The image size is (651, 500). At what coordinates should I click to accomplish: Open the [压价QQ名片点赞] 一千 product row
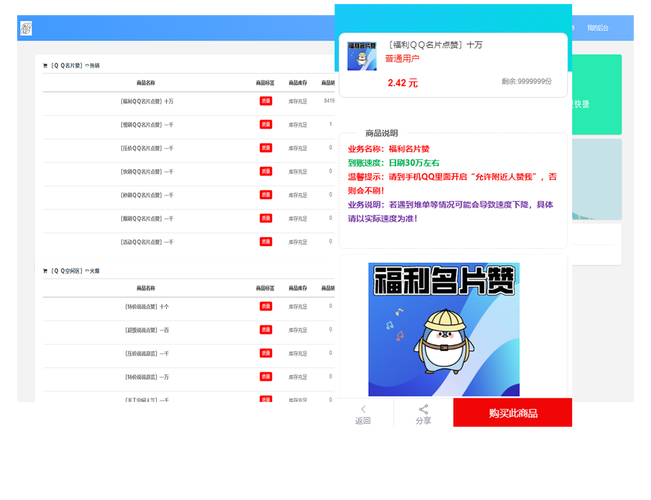pos(188,148)
